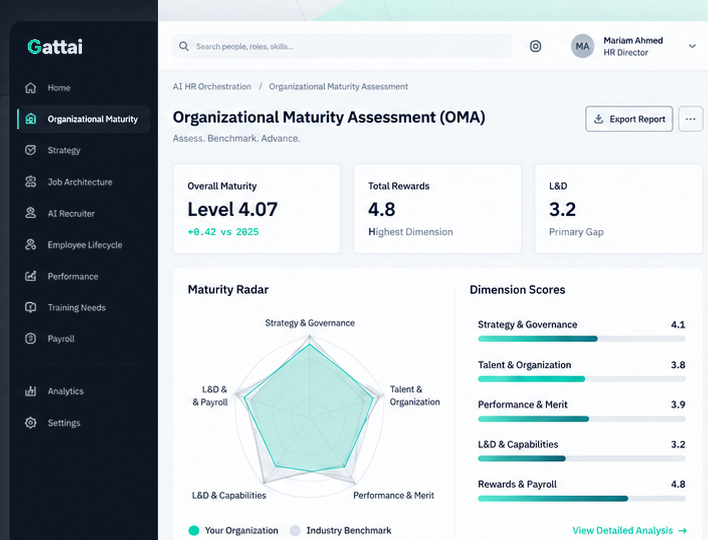Image resolution: width=708 pixels, height=540 pixels.
Task: Click the Performance & Merit score bar
Action: (582, 419)
